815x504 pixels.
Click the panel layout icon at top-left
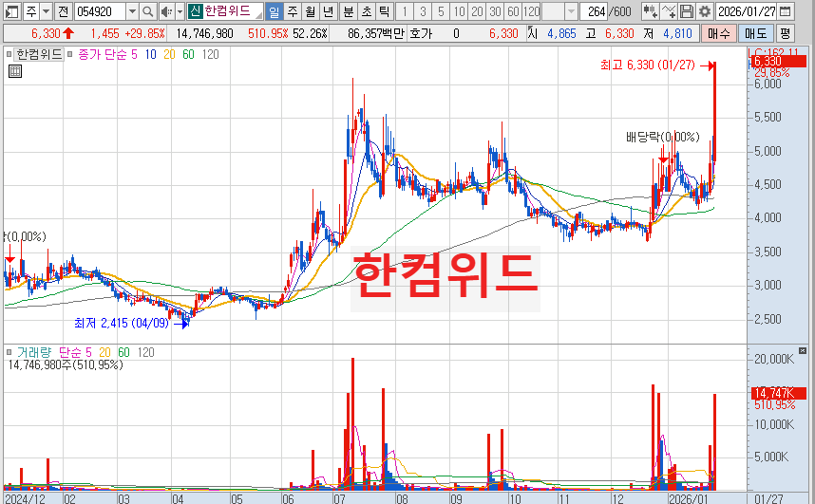tap(11, 10)
